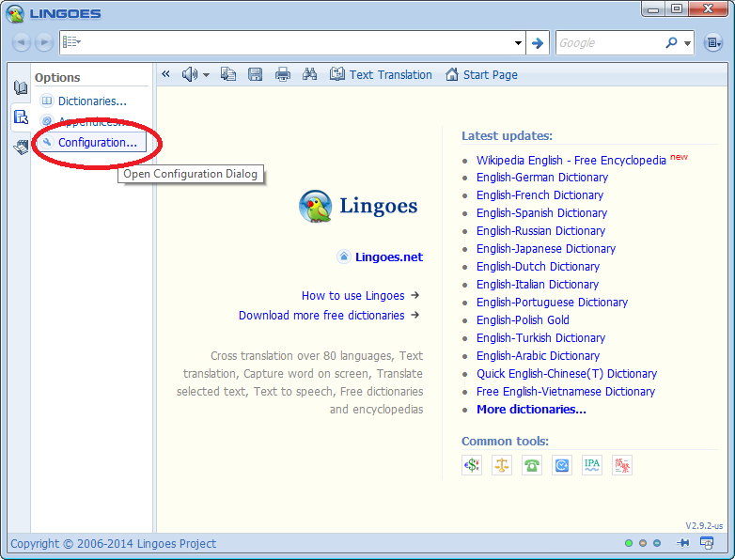
Task: Click the Save floppy disk icon
Action: 255,74
